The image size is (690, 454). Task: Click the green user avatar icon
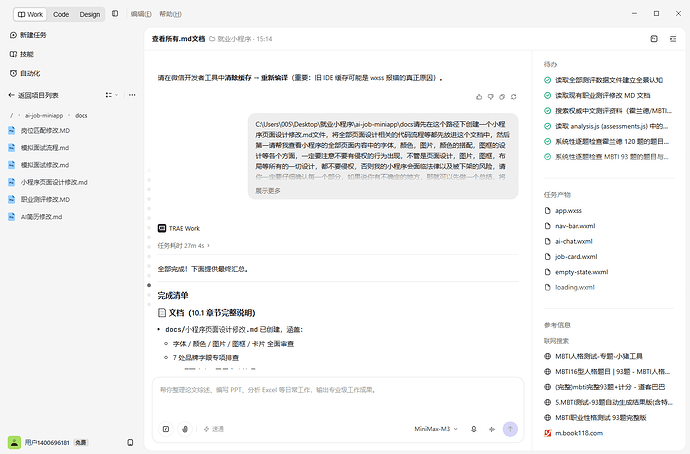pos(14,443)
